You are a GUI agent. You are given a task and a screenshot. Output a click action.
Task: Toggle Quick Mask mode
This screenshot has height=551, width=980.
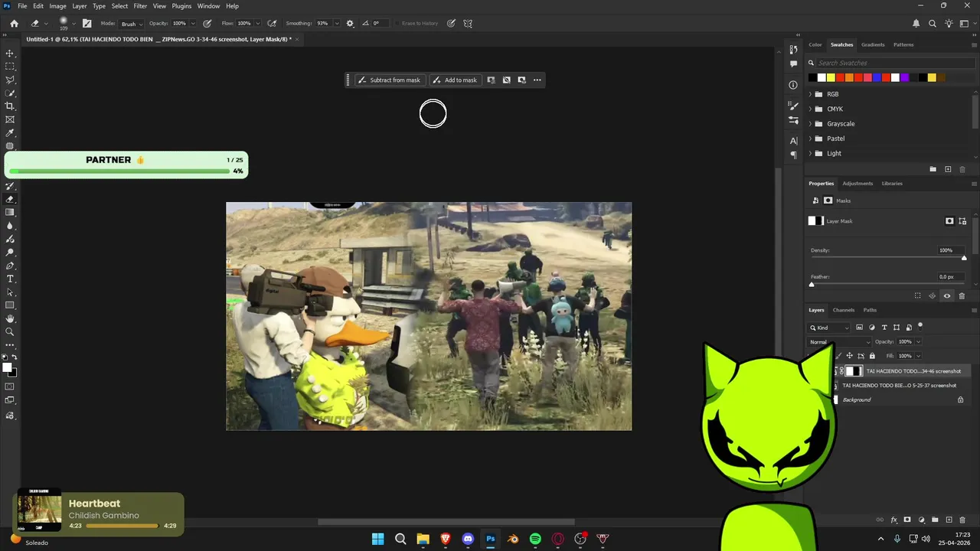coord(10,386)
